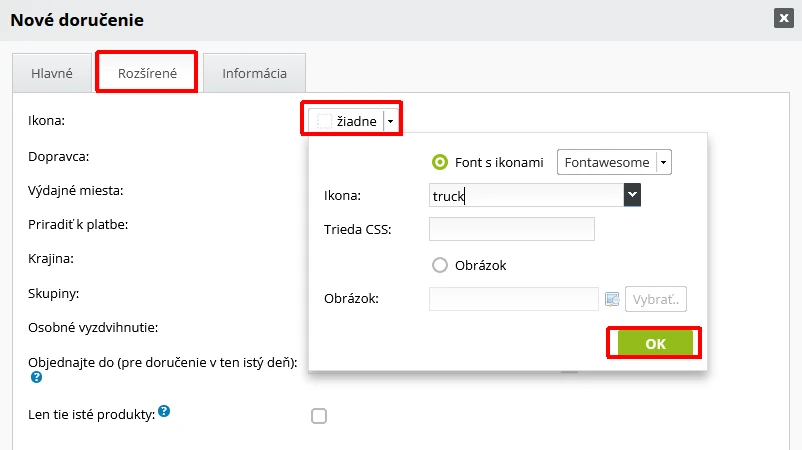802x450 pixels.
Task: Open the Informácia tab
Action: click(254, 73)
